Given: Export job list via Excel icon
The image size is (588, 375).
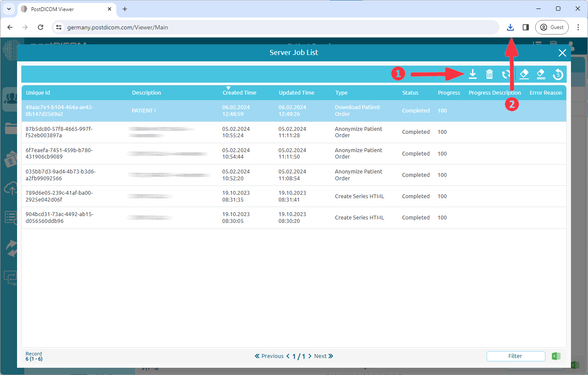Looking at the screenshot, I should pyautogui.click(x=556, y=356).
